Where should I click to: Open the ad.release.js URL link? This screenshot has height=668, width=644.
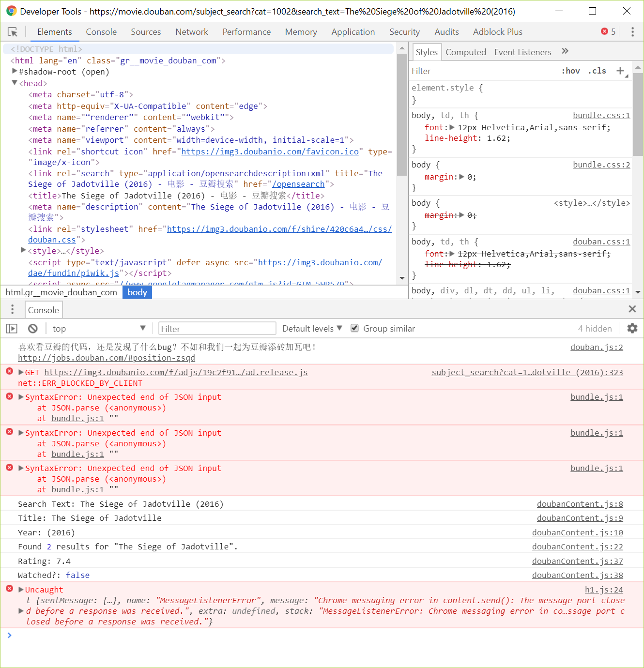pos(176,372)
